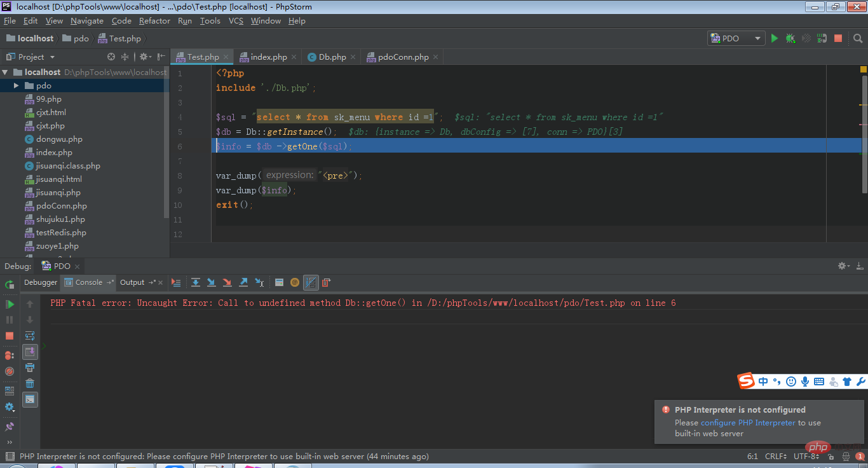Image resolution: width=868 pixels, height=468 pixels.
Task: Click the Run with Coverage icon
Action: pyautogui.click(x=806, y=38)
